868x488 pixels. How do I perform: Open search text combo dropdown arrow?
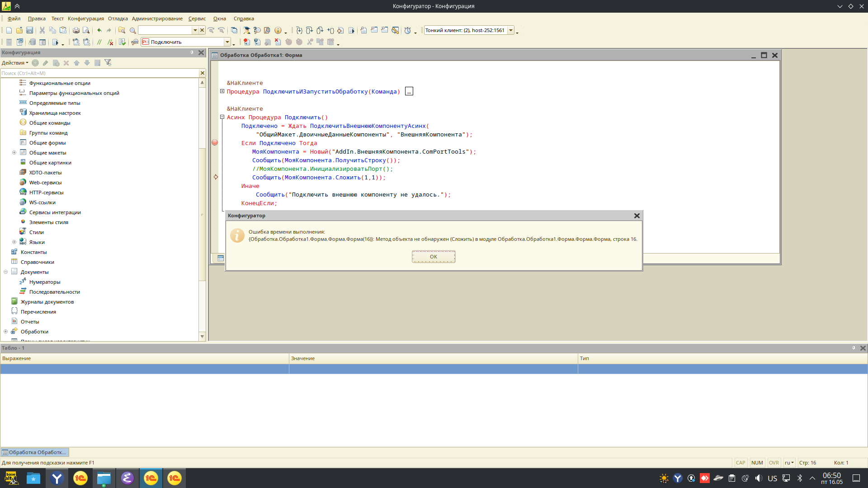click(x=195, y=30)
